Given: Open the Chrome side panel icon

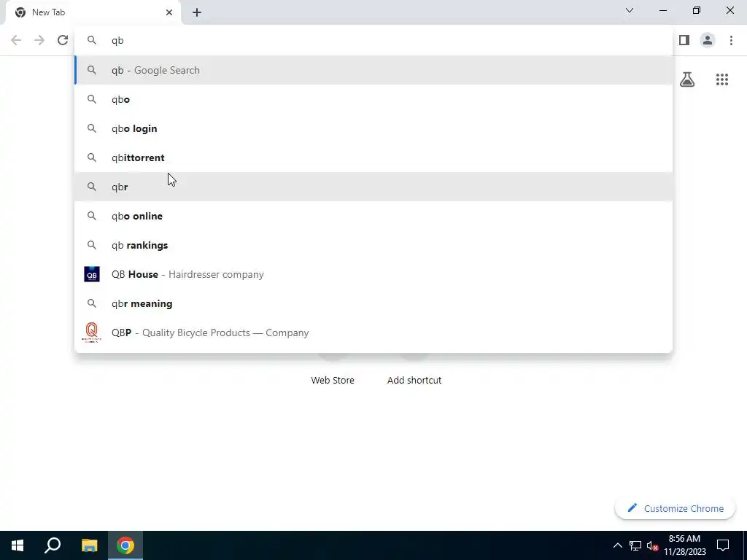Looking at the screenshot, I should coord(684,41).
